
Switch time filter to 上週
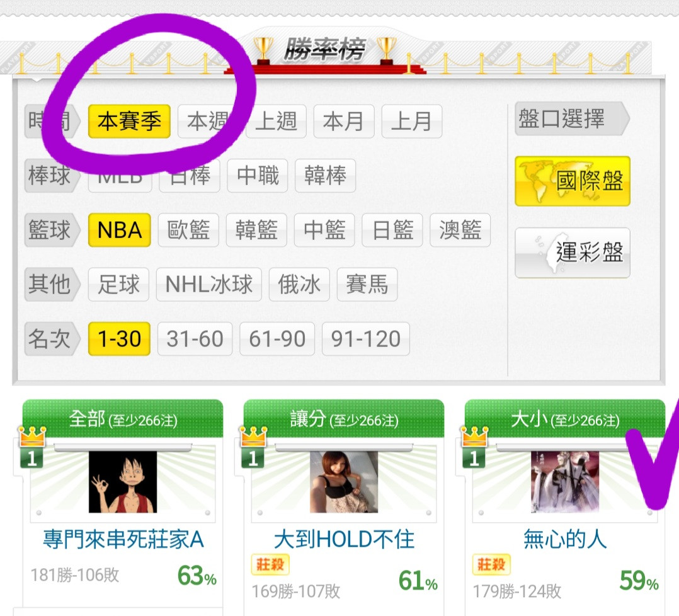point(276,122)
